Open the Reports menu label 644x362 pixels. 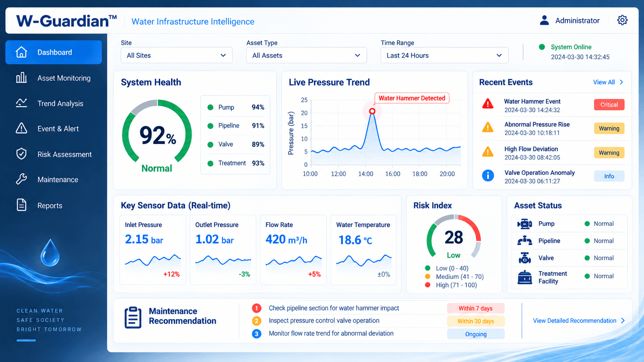(50, 205)
